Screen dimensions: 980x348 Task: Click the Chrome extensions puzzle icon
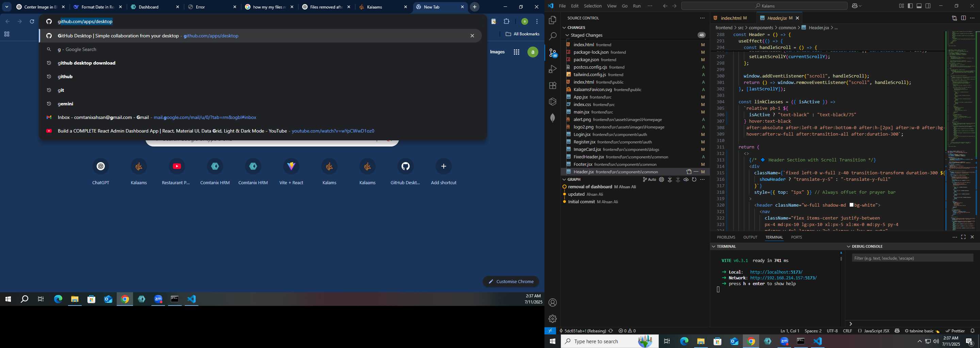(x=507, y=22)
